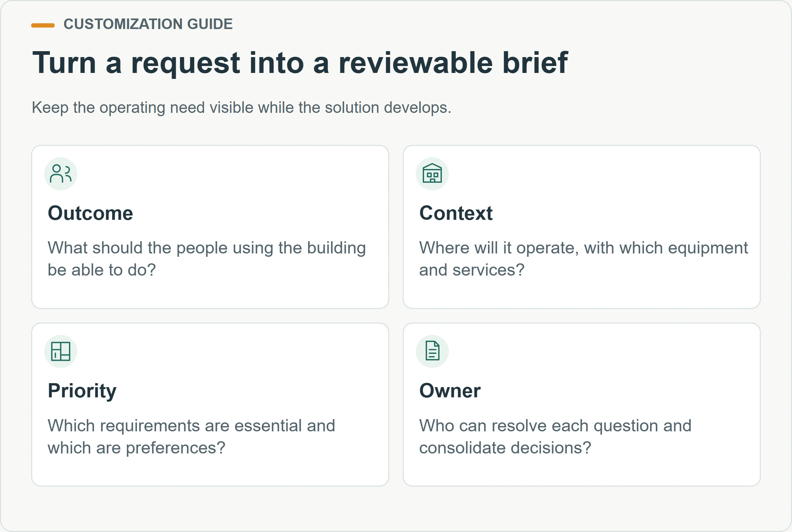This screenshot has width=792, height=532.
Task: Click the people icon on the Outcome card
Action: (61, 174)
